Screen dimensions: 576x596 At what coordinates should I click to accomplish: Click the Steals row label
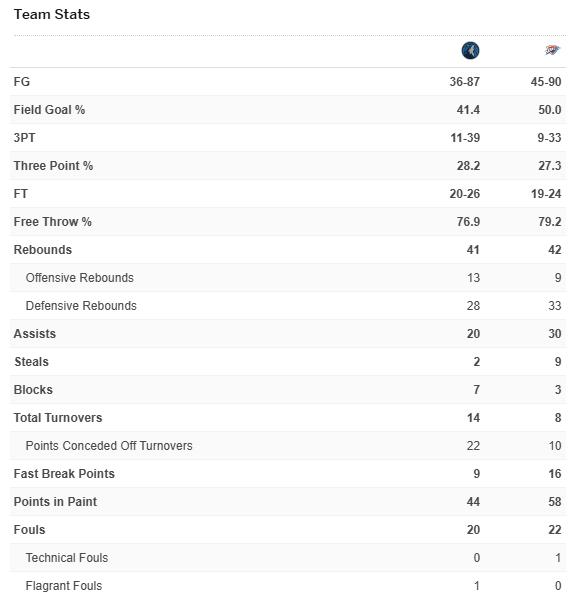click(x=32, y=362)
